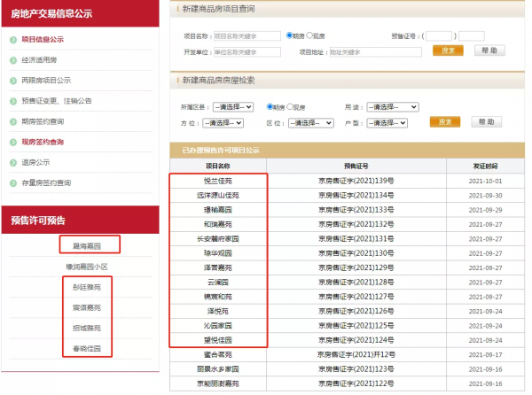Viewport: 532px width, 395px height.
Task: Click certificate 京房售证字(2021)133号
Action: click(x=356, y=210)
